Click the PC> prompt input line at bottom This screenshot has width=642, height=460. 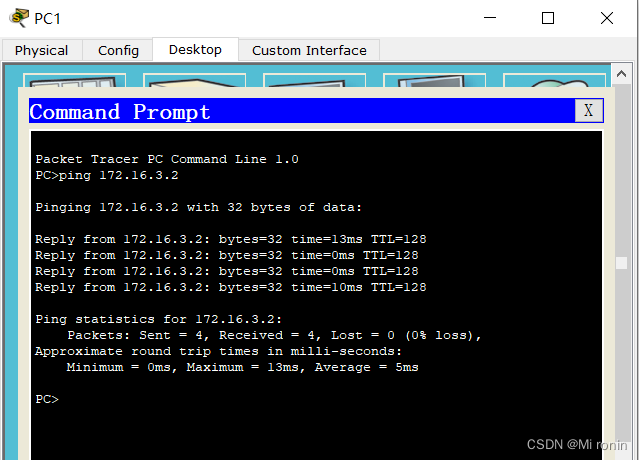(47, 399)
